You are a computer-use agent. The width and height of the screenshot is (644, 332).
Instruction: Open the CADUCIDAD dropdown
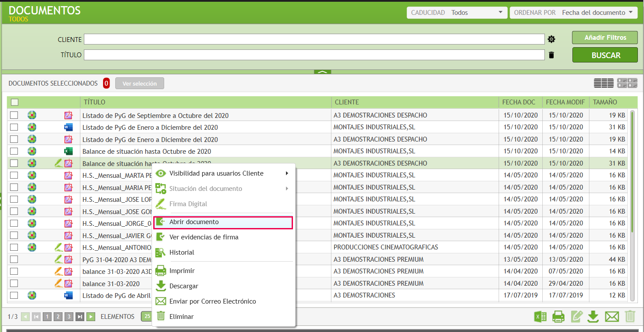pyautogui.click(x=457, y=13)
